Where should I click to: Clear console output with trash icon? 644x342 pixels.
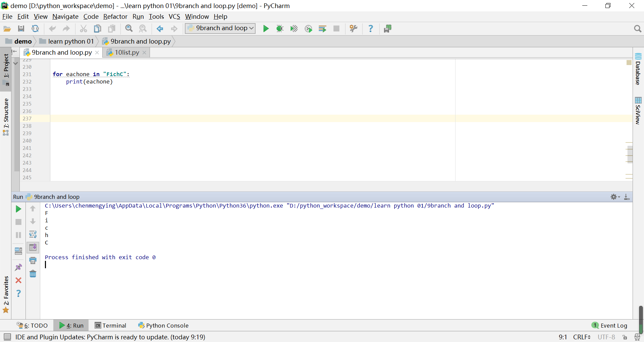tap(33, 274)
